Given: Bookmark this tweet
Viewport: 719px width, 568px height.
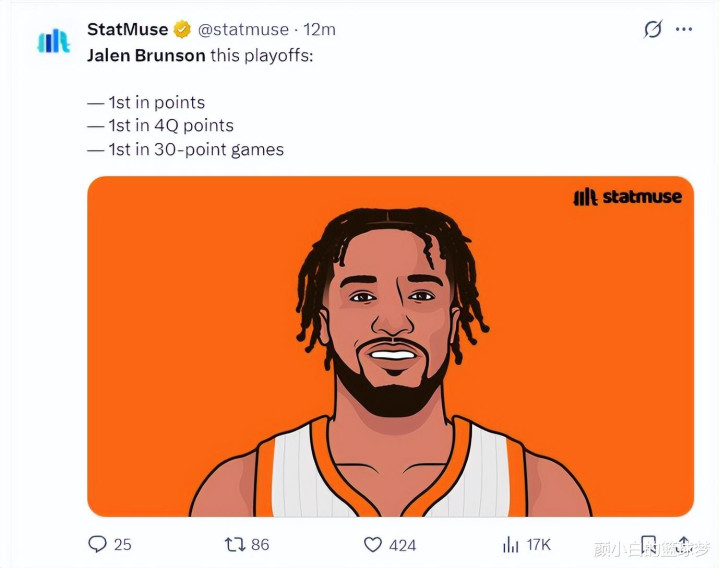Looking at the screenshot, I should coord(648,544).
